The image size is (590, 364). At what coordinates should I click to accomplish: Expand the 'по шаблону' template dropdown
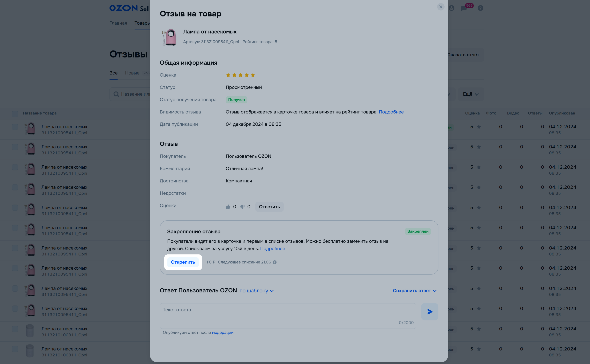click(256, 291)
